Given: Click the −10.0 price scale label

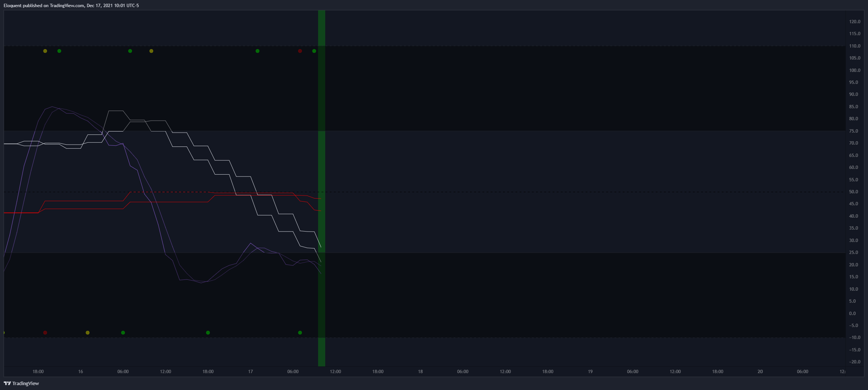Looking at the screenshot, I should click(x=854, y=338).
